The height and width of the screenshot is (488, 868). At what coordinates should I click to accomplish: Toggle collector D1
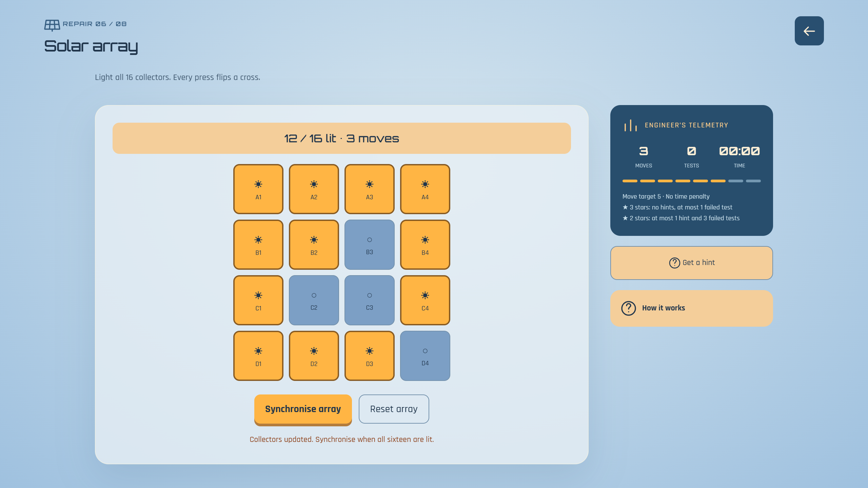(x=258, y=356)
